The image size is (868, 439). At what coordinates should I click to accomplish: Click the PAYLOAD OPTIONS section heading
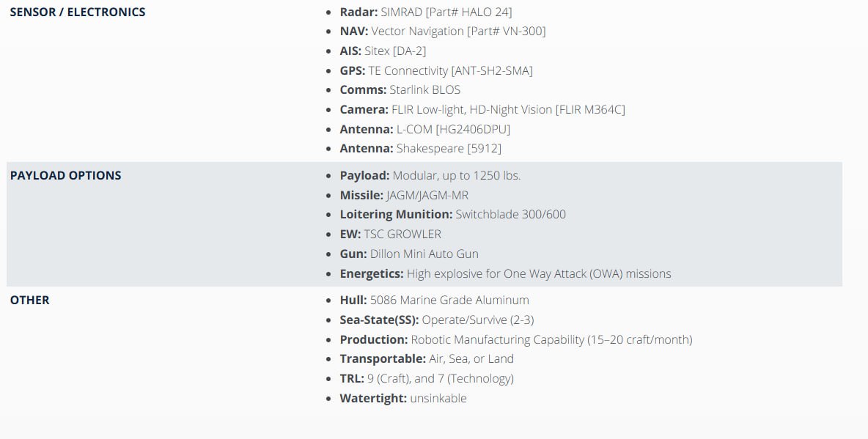click(x=66, y=175)
